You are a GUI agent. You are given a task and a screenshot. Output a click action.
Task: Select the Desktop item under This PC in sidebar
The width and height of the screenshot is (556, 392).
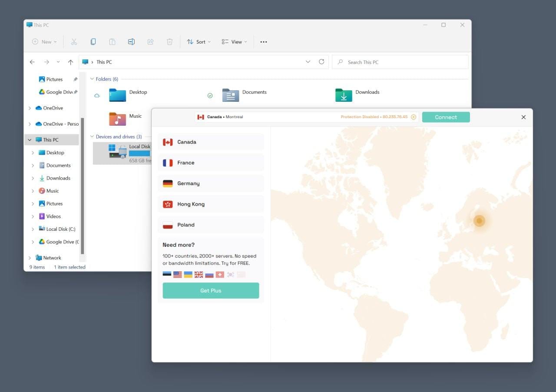[x=51, y=153]
